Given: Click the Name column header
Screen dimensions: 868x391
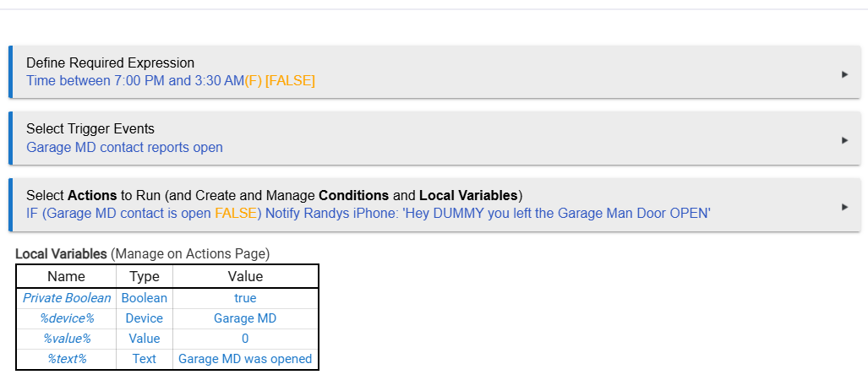Looking at the screenshot, I should [67, 276].
